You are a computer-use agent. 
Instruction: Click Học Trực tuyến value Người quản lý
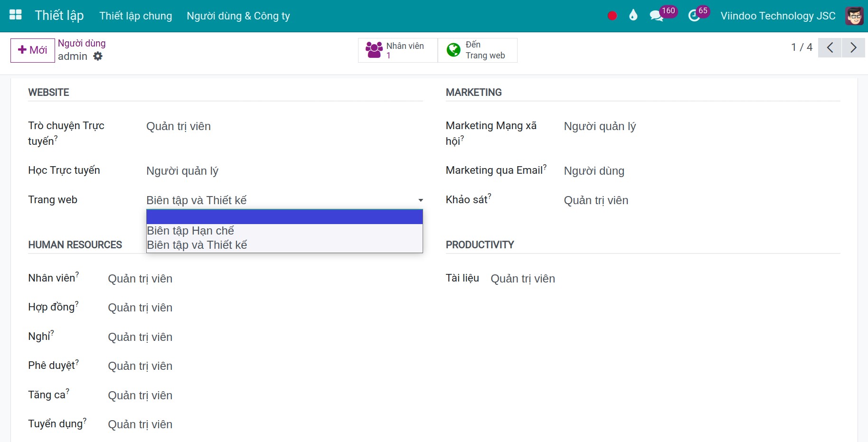(x=182, y=171)
